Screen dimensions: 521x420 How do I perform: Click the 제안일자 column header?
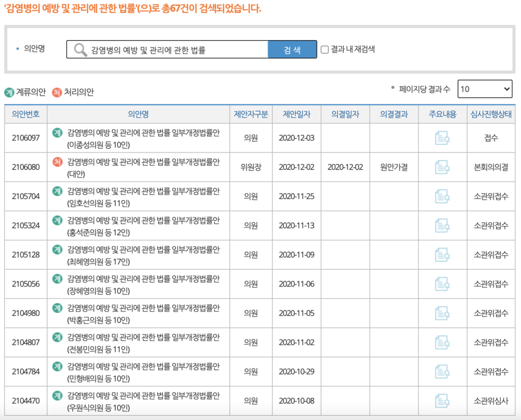[x=297, y=113]
